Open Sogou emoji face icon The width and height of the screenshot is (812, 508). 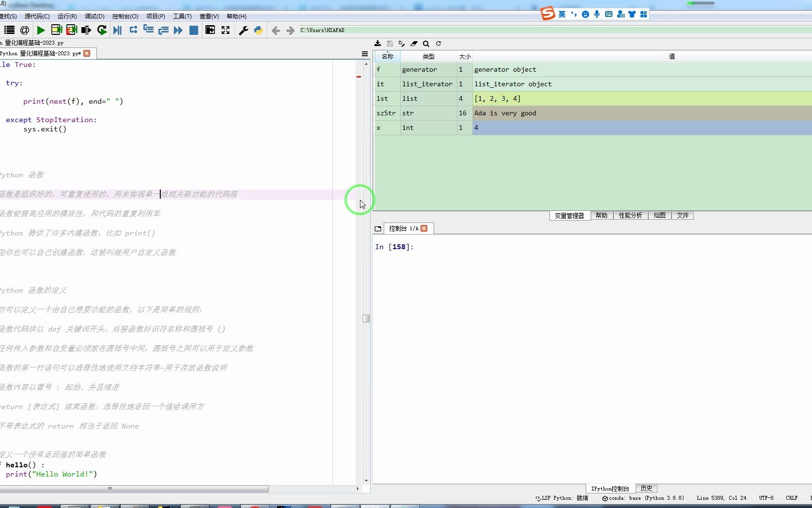585,14
